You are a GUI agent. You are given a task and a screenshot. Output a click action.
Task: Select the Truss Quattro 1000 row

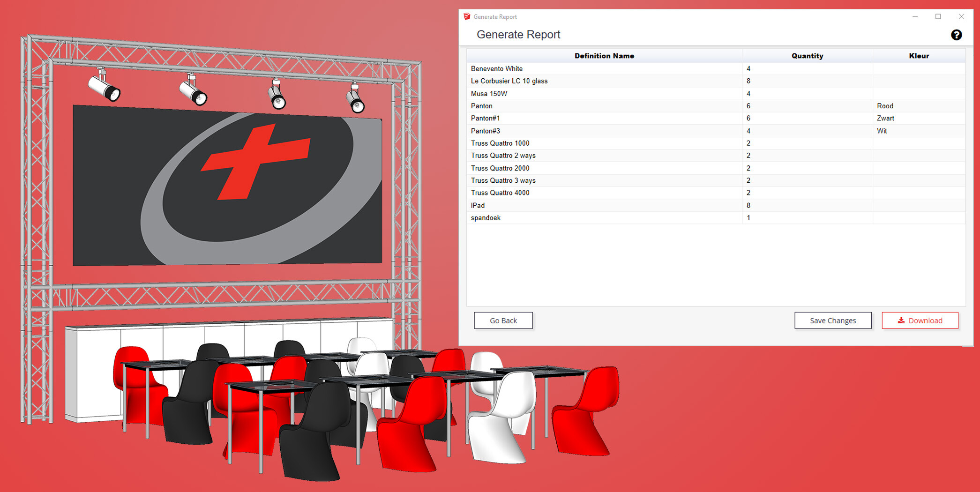500,143
